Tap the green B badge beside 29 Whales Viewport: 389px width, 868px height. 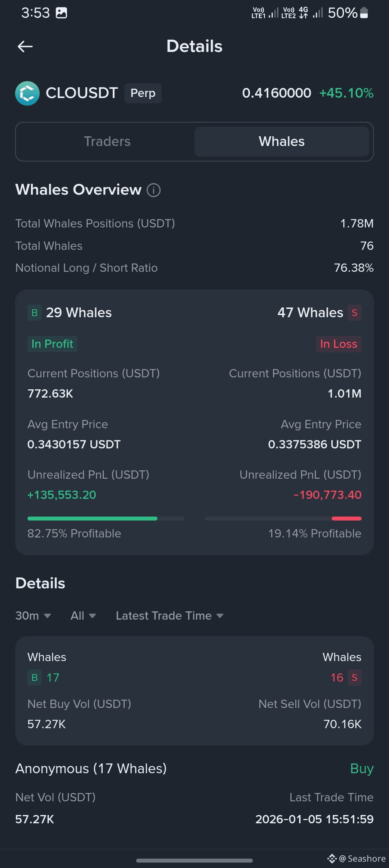tap(35, 313)
